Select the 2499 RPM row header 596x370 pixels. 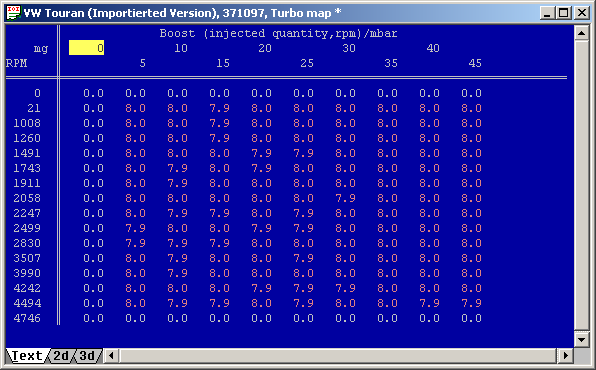(x=27, y=229)
